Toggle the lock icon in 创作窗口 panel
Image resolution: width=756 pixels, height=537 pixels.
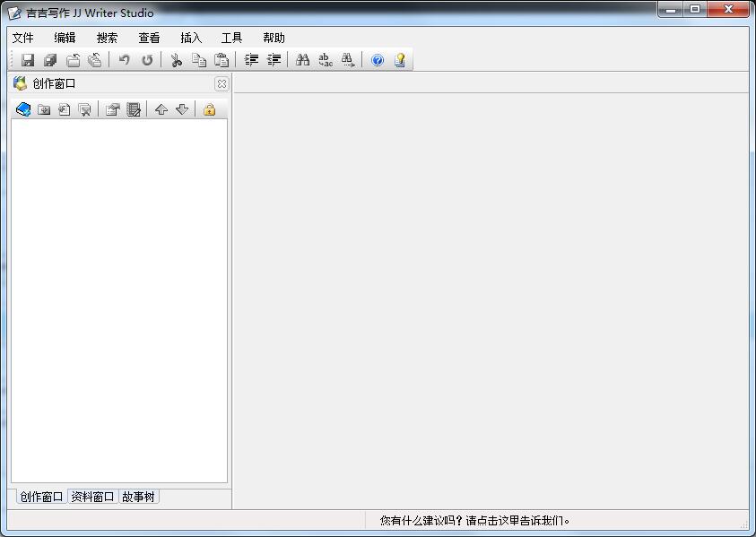click(209, 109)
